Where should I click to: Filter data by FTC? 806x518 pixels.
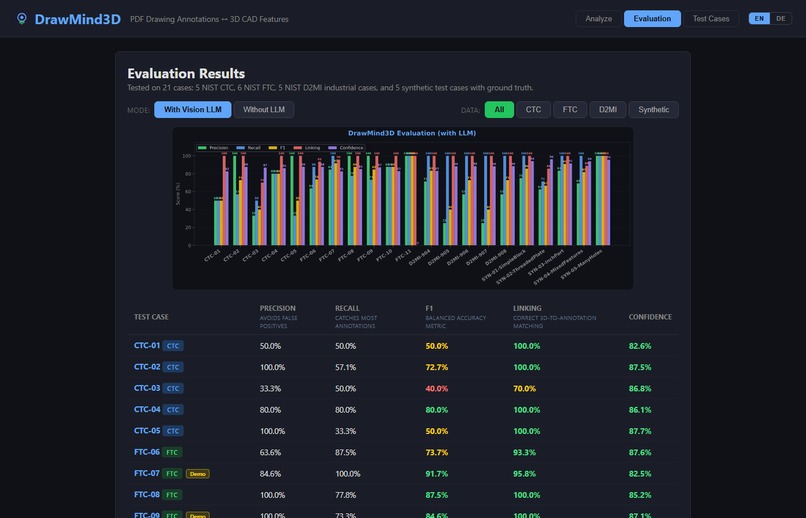pos(570,109)
